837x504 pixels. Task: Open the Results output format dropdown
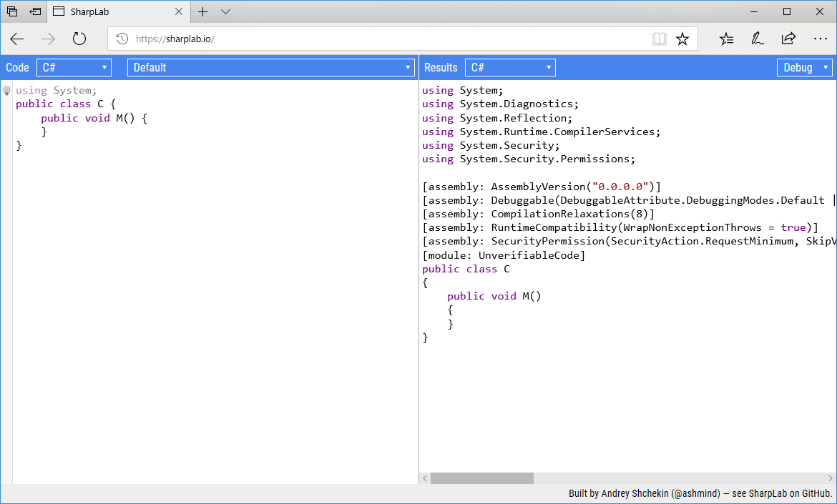pos(510,67)
